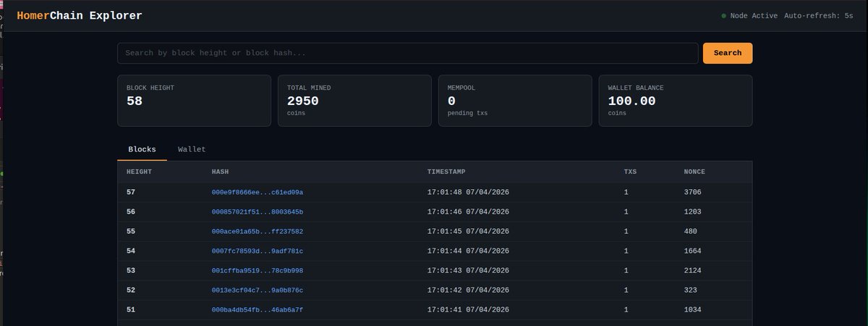Click nonce value 3706

click(693, 192)
